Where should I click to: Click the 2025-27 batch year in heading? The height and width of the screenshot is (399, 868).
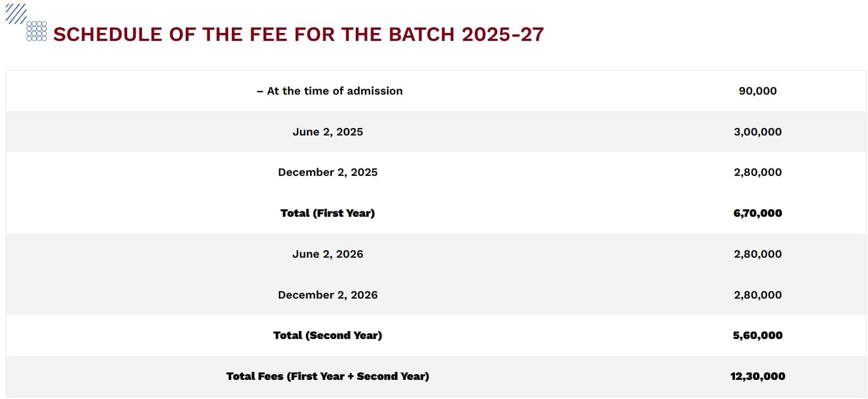click(x=503, y=35)
